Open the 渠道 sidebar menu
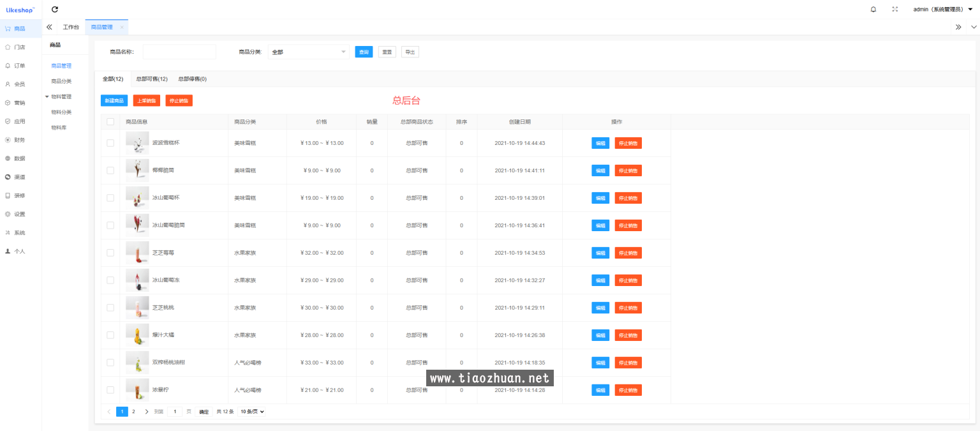This screenshot has width=980, height=431. coord(20,177)
